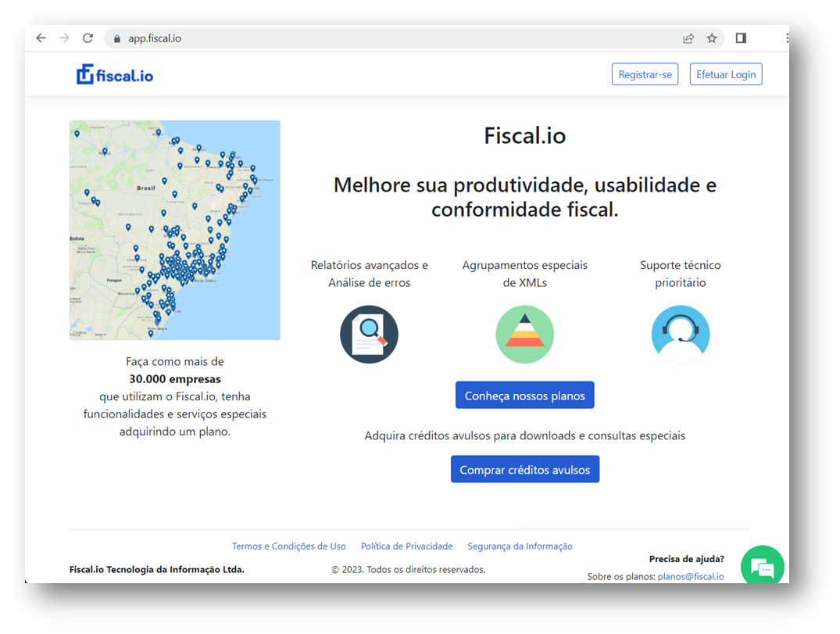This screenshot has width=840, height=634.
Task: Reload the page with the refresh icon
Action: click(88, 38)
